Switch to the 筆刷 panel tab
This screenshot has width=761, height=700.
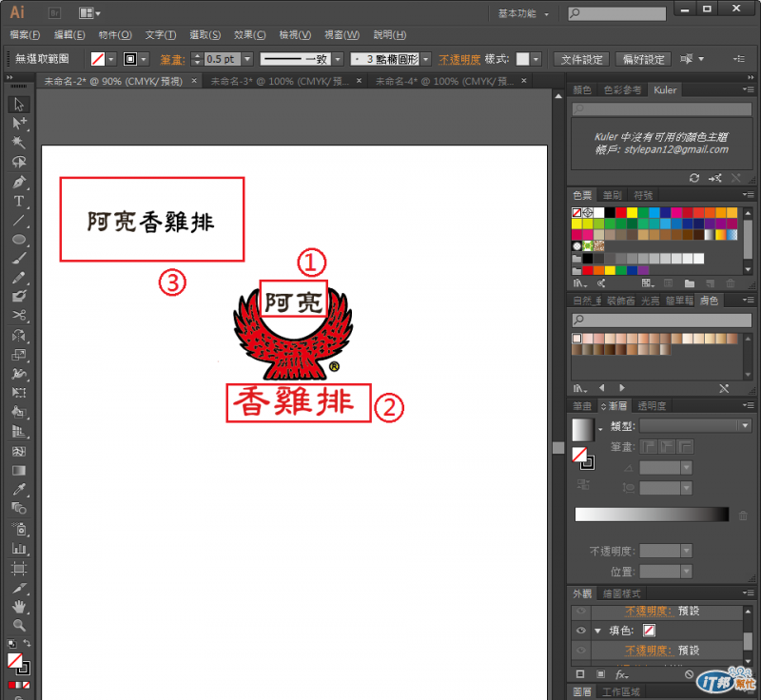[612, 195]
